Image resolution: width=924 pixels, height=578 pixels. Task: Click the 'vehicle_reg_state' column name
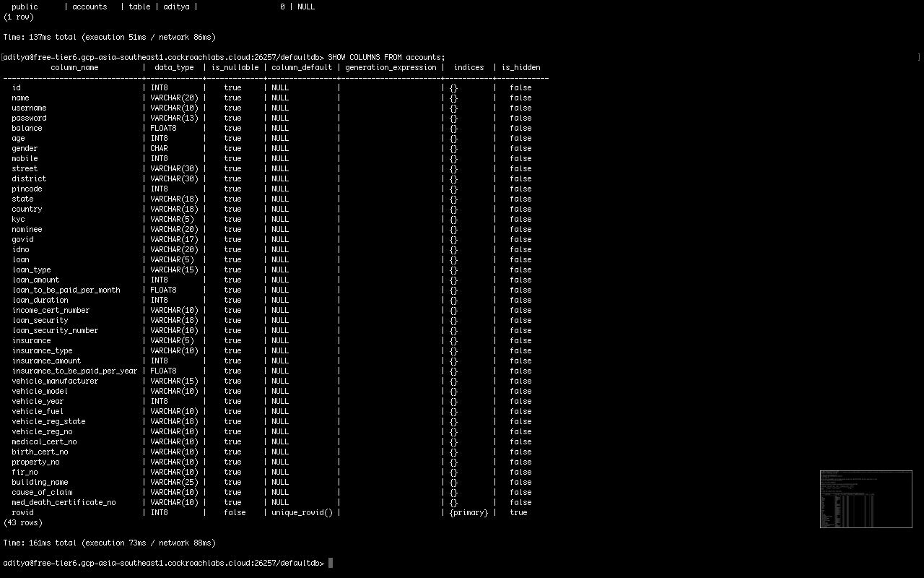(48, 421)
